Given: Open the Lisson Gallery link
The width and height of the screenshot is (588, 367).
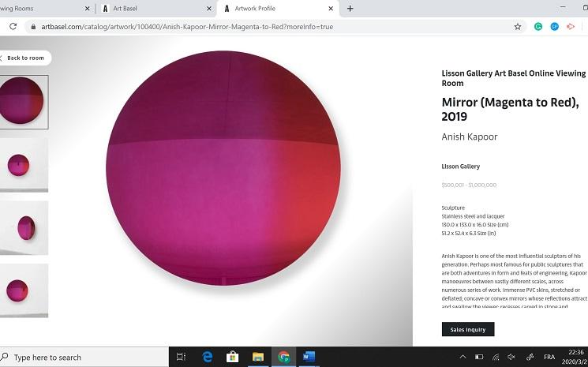Looking at the screenshot, I should (460, 167).
